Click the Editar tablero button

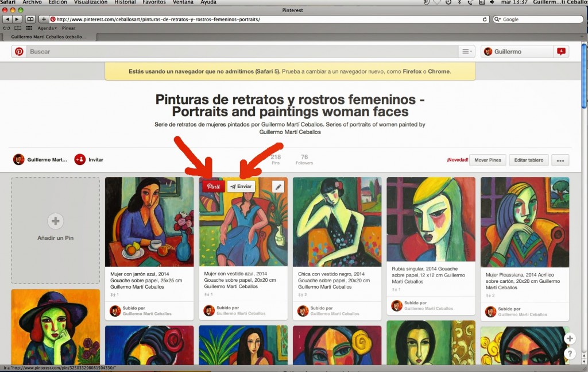tap(528, 160)
